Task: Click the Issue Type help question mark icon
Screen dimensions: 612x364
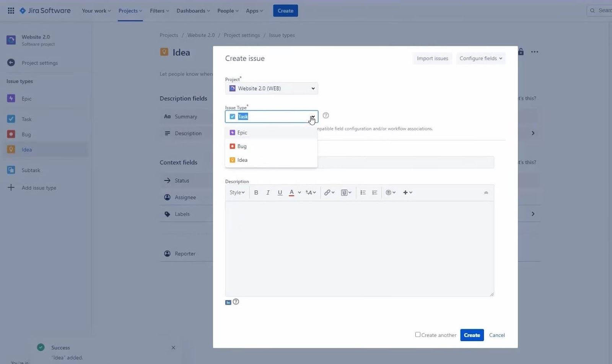Action: click(x=326, y=115)
